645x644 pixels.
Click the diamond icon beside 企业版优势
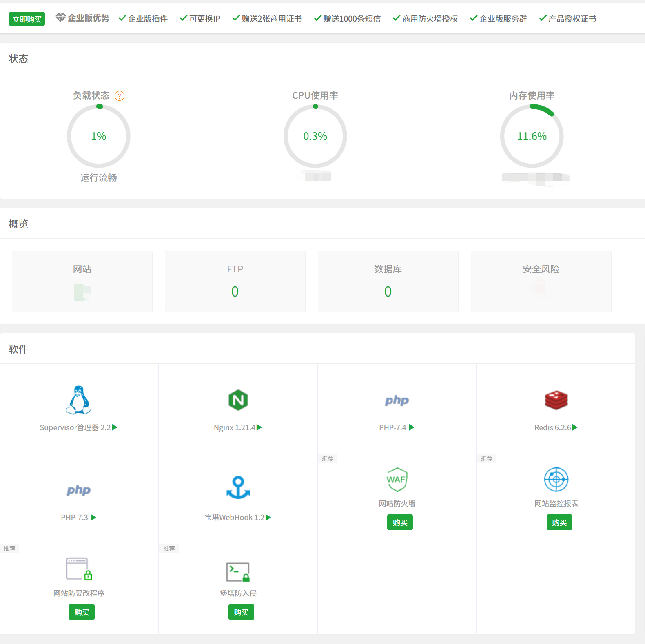coord(61,18)
